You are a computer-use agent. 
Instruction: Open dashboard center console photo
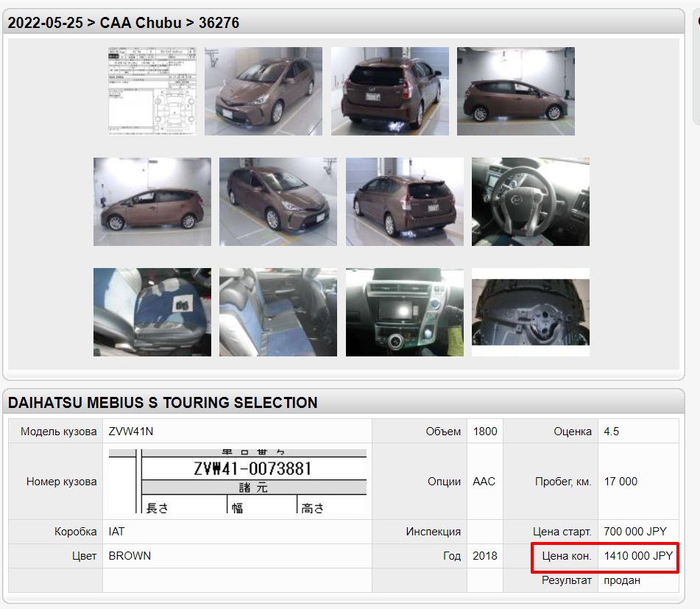click(x=404, y=312)
